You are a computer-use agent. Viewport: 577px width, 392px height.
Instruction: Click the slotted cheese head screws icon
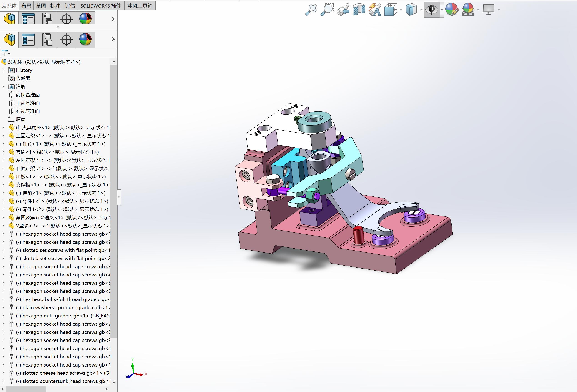(x=11, y=373)
